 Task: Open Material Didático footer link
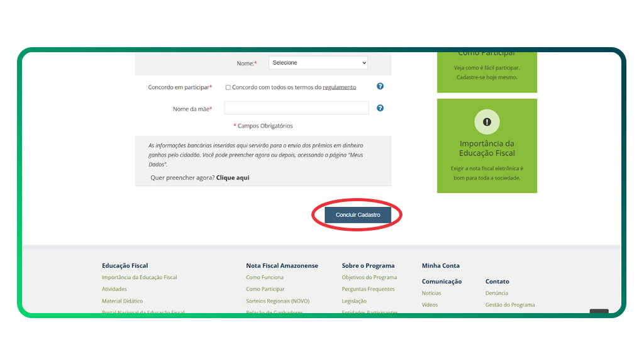click(x=122, y=301)
